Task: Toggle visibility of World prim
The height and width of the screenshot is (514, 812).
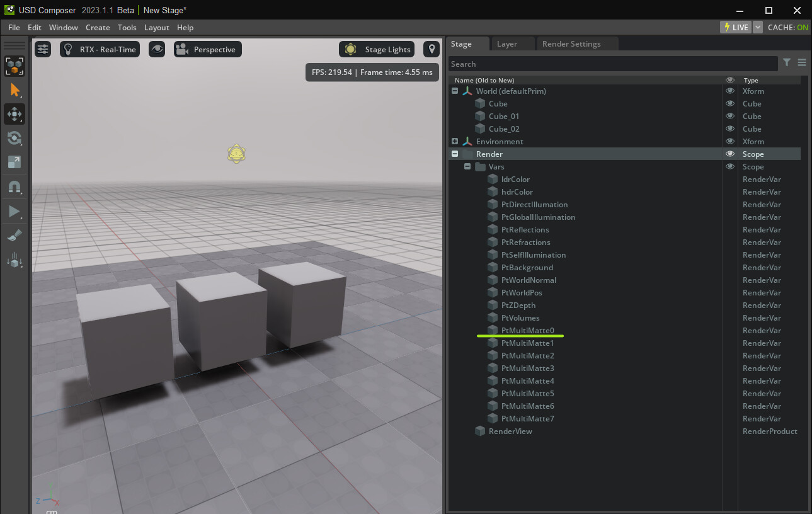Action: [730, 91]
